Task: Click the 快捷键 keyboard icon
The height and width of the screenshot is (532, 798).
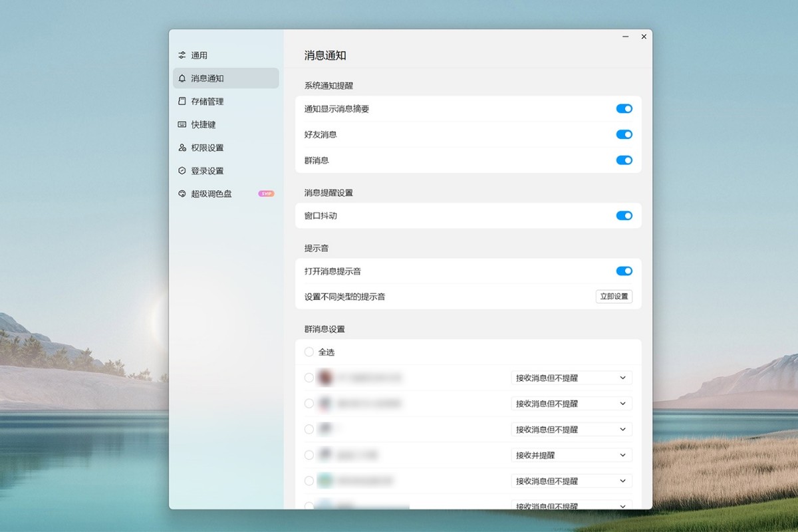Action: click(x=182, y=124)
